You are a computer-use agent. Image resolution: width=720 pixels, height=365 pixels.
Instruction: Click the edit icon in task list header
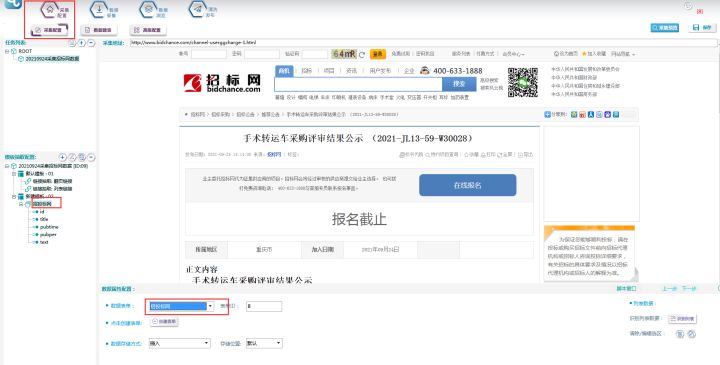pyautogui.click(x=72, y=43)
